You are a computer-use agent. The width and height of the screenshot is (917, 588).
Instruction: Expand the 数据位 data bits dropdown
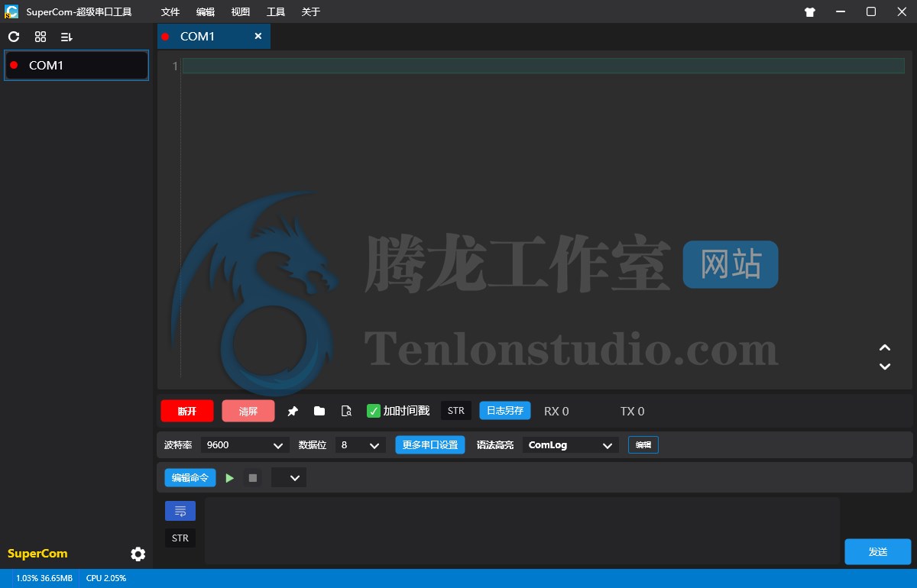coord(362,445)
